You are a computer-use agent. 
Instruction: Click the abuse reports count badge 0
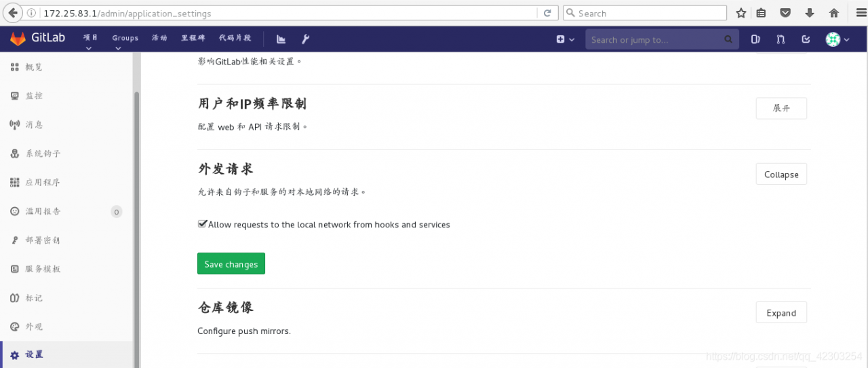[x=117, y=212]
